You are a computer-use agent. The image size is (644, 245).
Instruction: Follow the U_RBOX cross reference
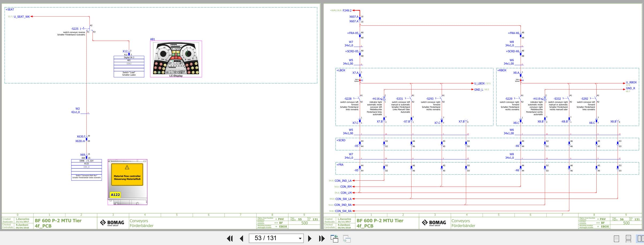click(631, 83)
